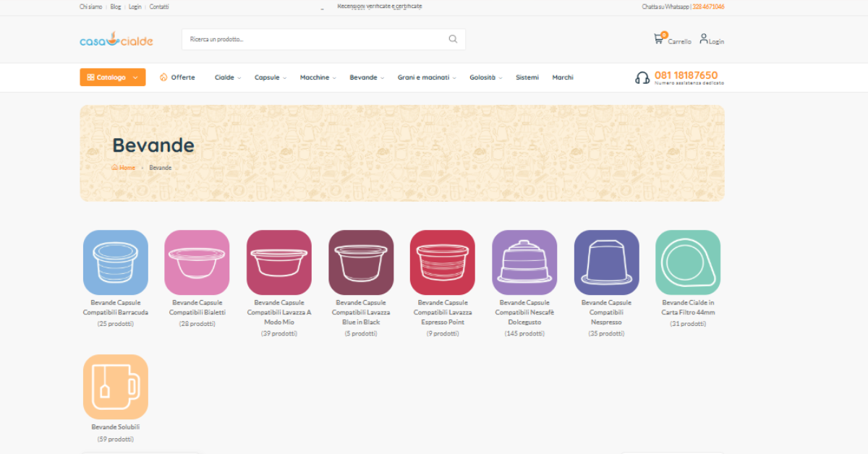Click the Bevande page heading
The image size is (868, 454).
coord(153,145)
